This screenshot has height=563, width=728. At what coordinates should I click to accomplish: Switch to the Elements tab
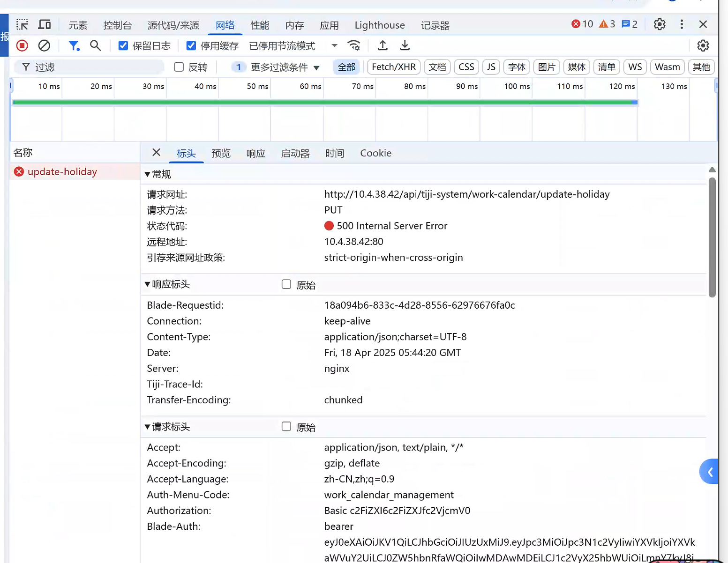pos(78,25)
